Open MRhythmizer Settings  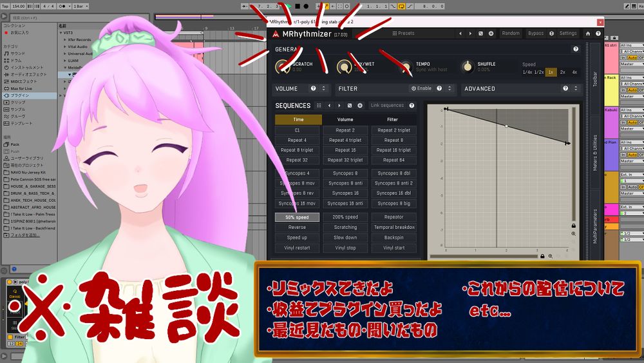click(568, 34)
